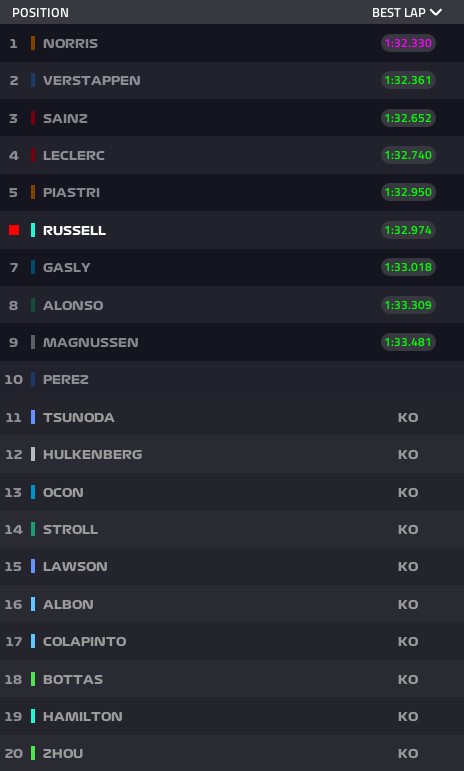Expand the BEST LAP column chevron
Screen dimensions: 464x771
(x=436, y=12)
